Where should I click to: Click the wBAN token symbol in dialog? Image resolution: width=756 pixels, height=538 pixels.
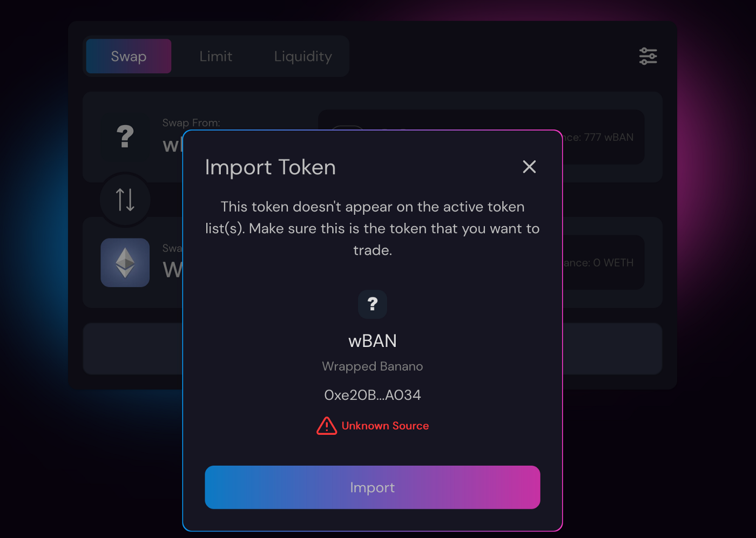point(373,341)
